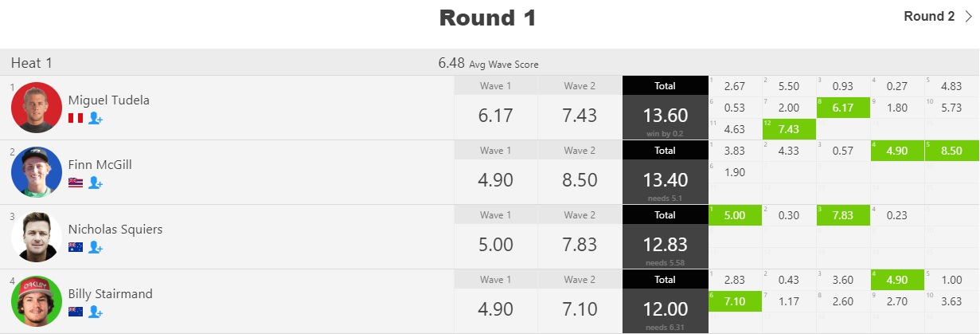Select Finn McGill's highlighted 8.50 wave score
980x334 pixels.
click(952, 151)
